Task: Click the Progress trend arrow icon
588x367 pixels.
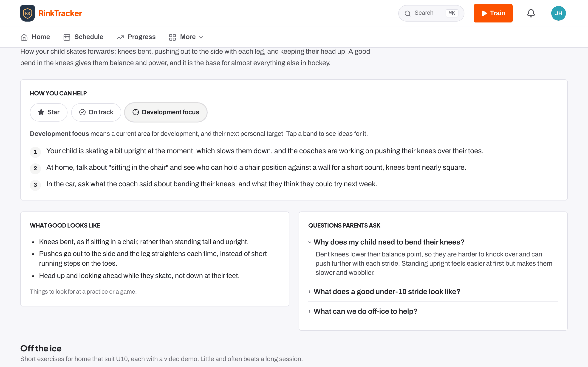Action: tap(120, 37)
